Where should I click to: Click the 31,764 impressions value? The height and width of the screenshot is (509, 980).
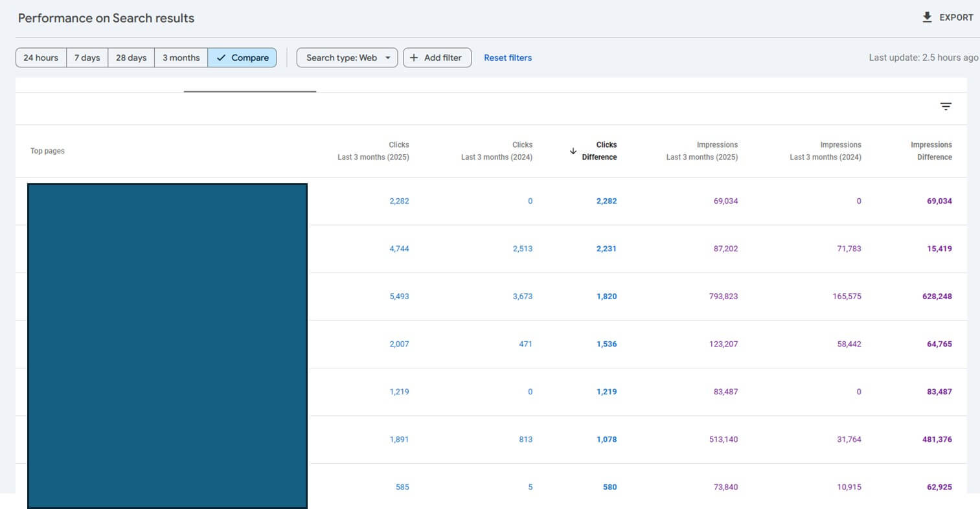click(x=849, y=440)
